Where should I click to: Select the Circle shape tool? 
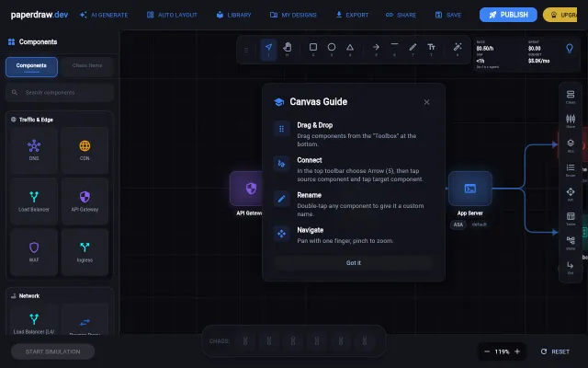(332, 50)
